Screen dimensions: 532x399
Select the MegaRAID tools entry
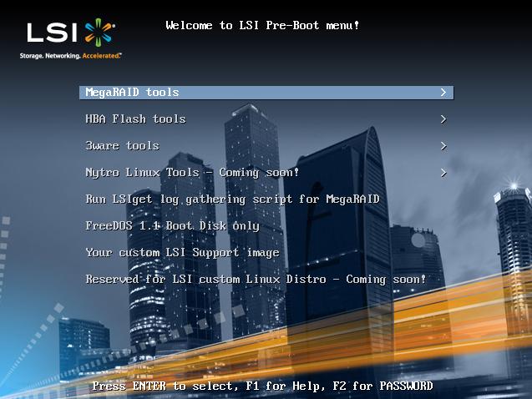(132, 93)
